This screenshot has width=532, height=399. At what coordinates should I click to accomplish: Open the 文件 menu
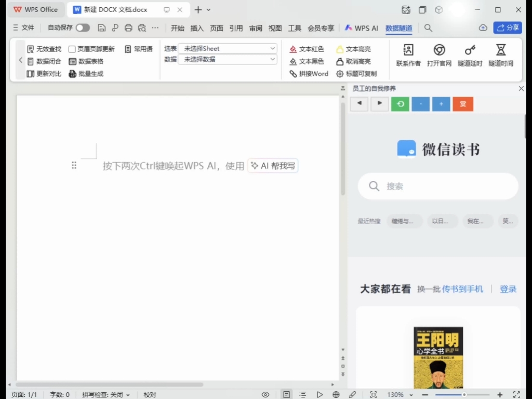(x=24, y=28)
